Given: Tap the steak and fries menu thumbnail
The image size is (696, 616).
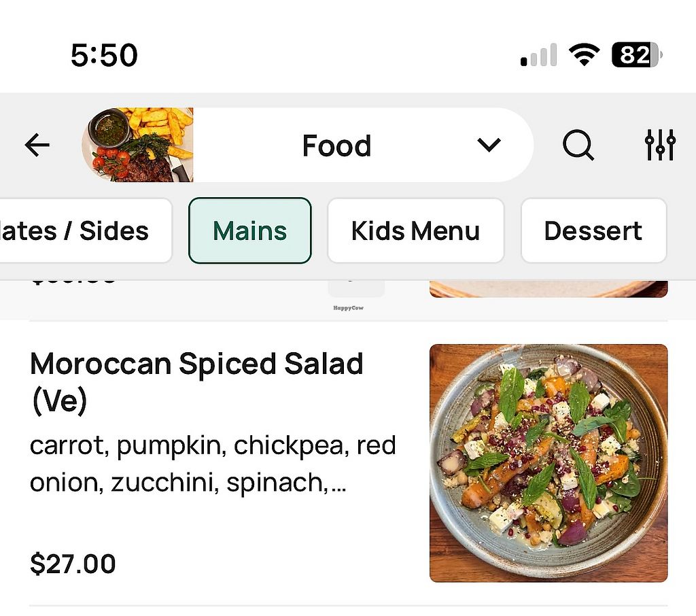Looking at the screenshot, I should coord(138,145).
